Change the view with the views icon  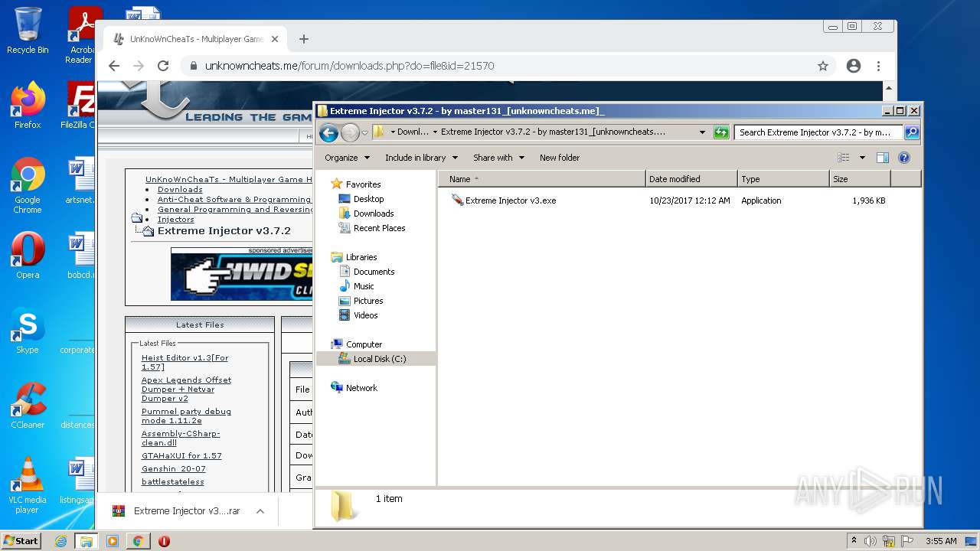point(844,158)
